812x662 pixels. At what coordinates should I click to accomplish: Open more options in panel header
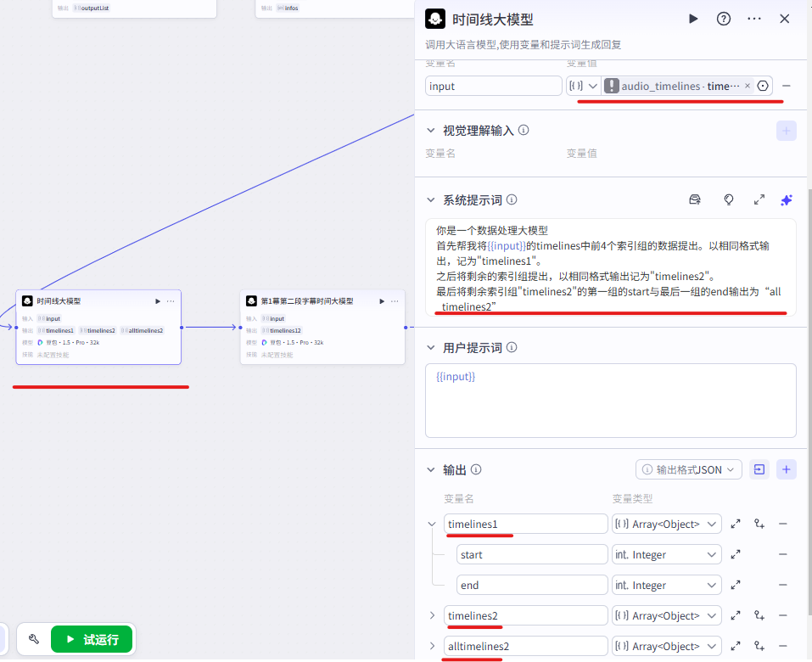(754, 20)
